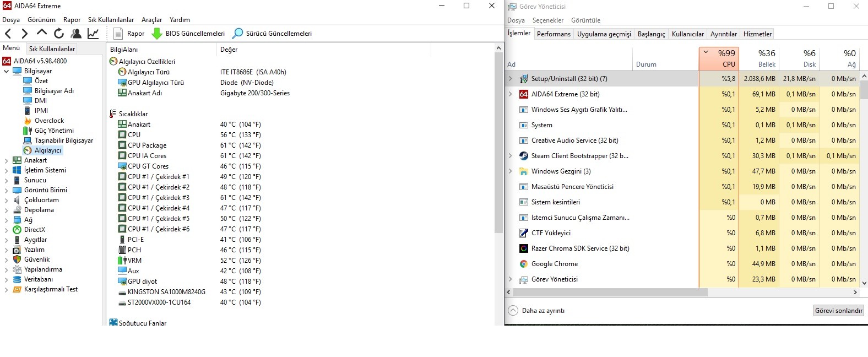Screen dimensions: 868x357
Task: Click VRM temperature row
Action: tap(190, 261)
